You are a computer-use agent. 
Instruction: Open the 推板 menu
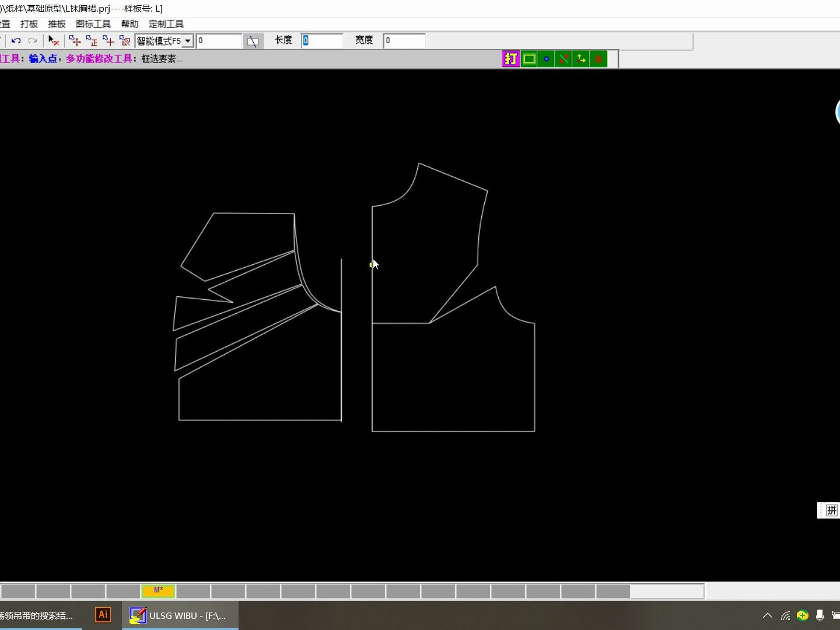57,24
